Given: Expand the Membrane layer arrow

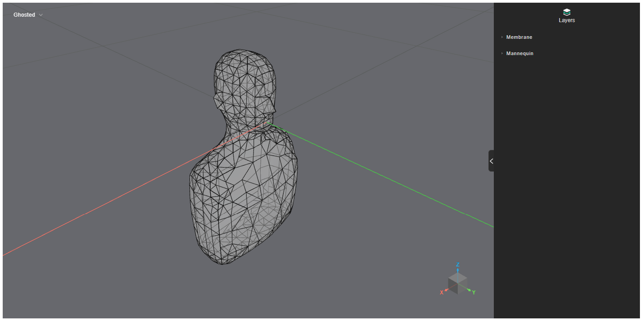Looking at the screenshot, I should pos(502,37).
